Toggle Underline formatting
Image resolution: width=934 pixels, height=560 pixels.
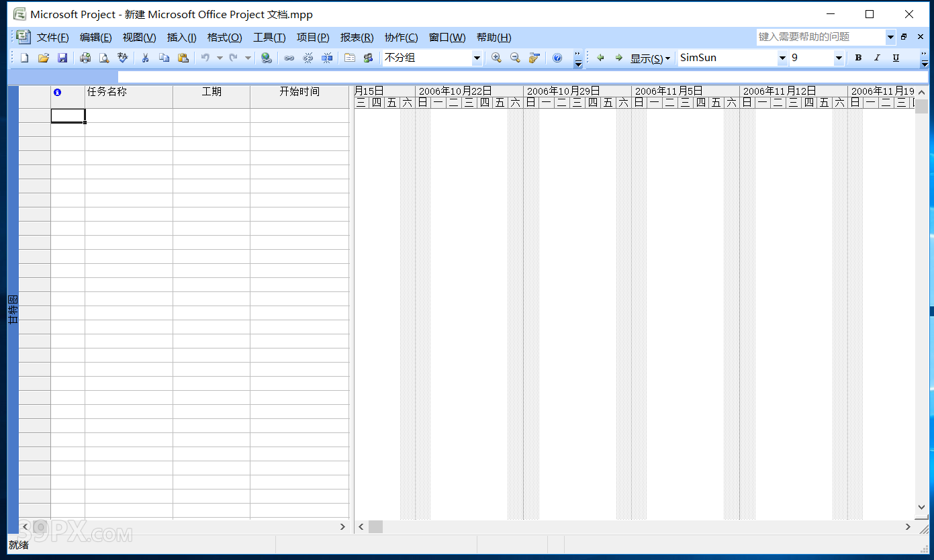pos(896,58)
